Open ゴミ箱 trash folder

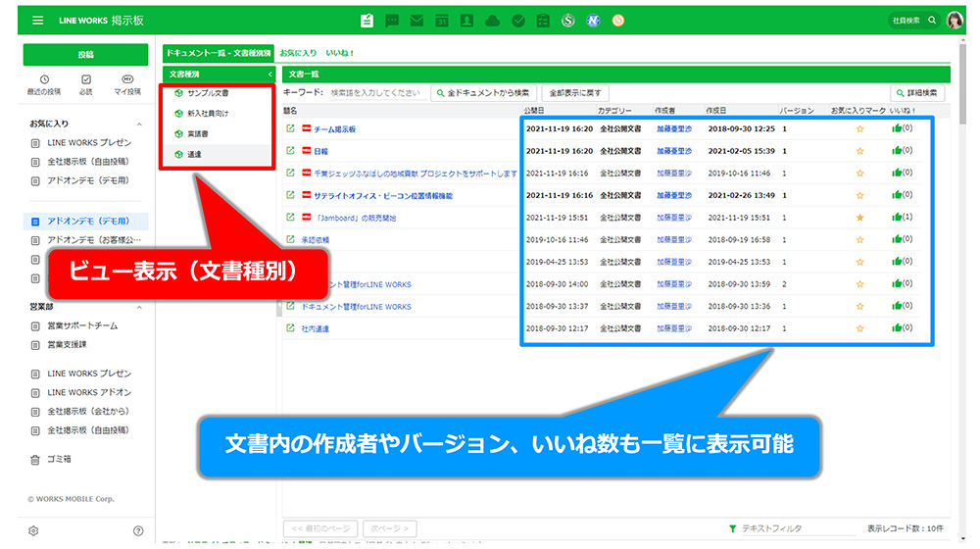[x=59, y=459]
